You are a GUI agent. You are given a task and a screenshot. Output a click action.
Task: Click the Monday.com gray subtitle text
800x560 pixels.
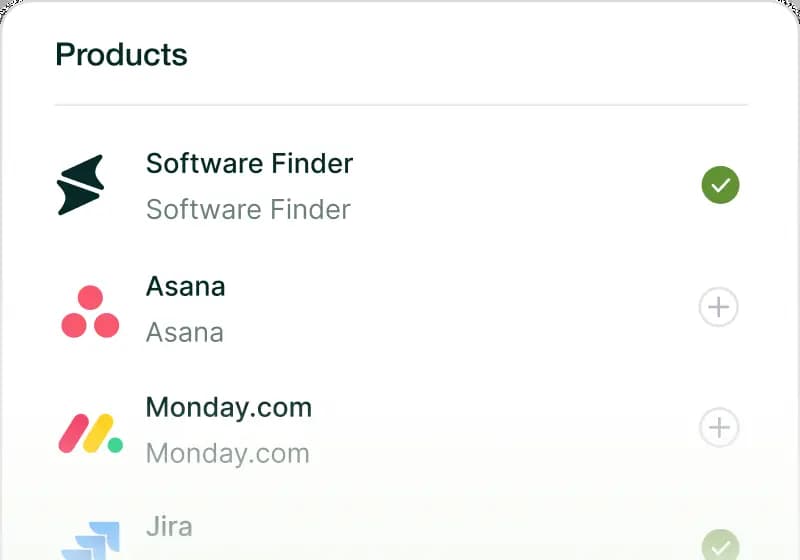pyautogui.click(x=228, y=453)
